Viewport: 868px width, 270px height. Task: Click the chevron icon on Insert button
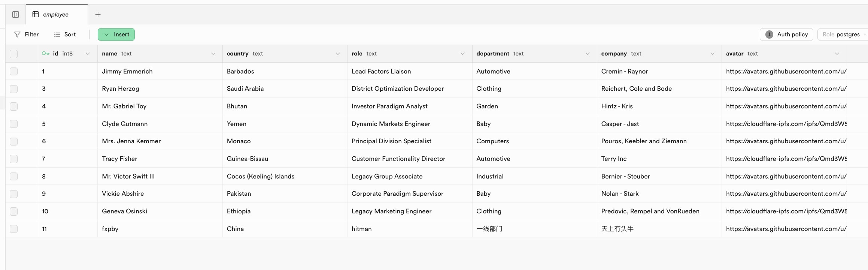[107, 34]
